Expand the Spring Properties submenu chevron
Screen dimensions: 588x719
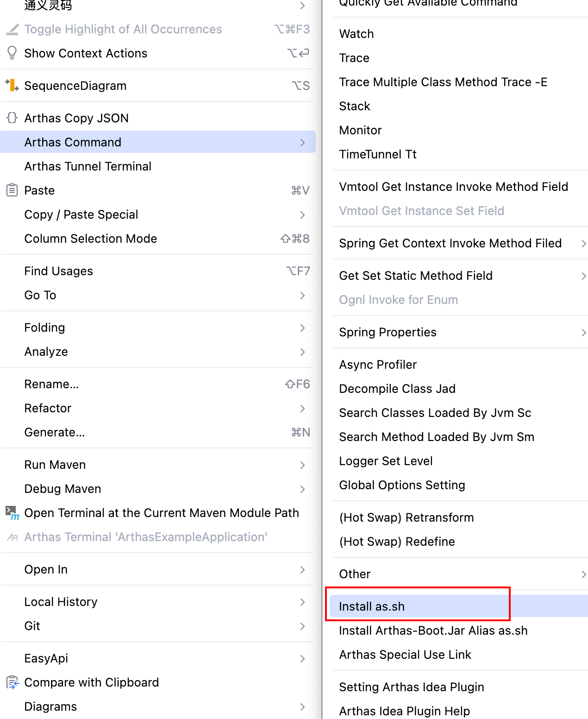coord(583,332)
